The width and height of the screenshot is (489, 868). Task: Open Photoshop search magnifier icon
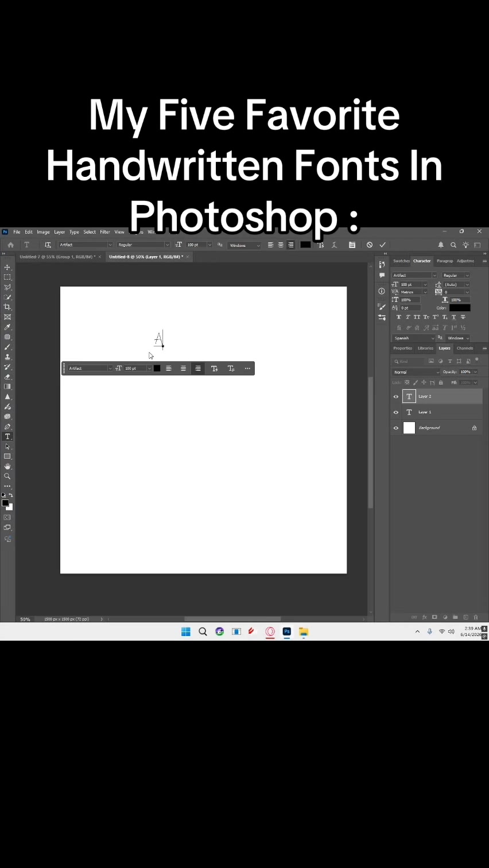tap(453, 245)
